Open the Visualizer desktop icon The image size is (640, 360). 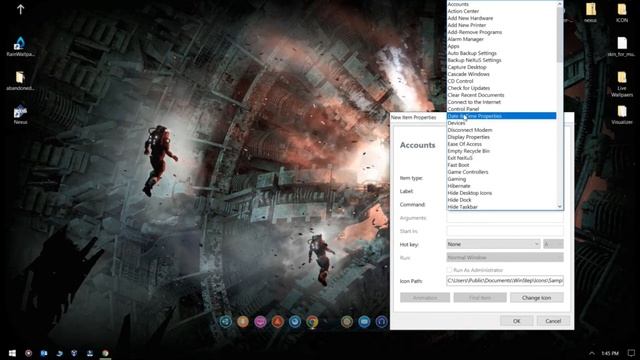(622, 115)
